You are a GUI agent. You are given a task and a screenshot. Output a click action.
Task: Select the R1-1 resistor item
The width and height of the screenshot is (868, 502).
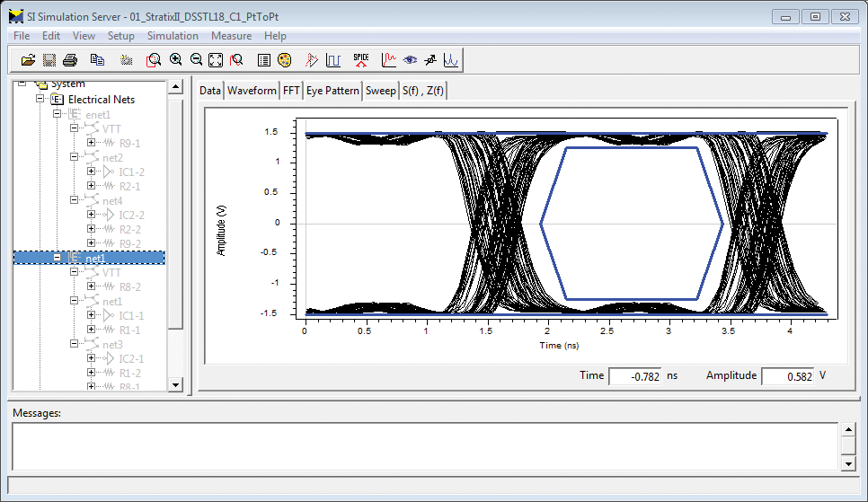point(129,330)
